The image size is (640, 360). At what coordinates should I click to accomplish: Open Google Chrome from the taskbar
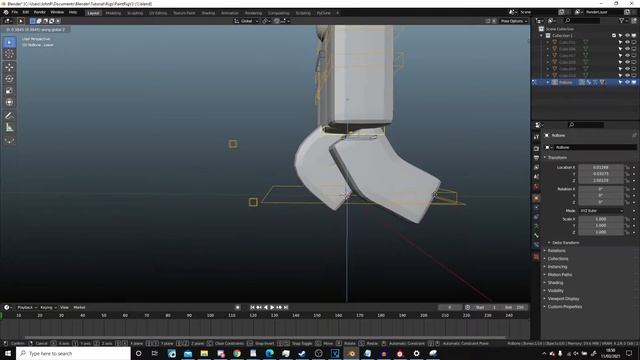(x=237, y=353)
